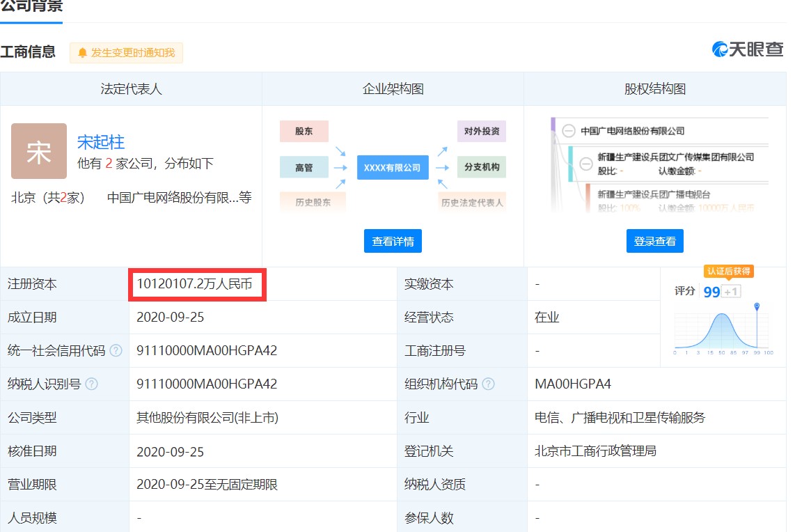Click the 天眼查 logo

[748, 49]
